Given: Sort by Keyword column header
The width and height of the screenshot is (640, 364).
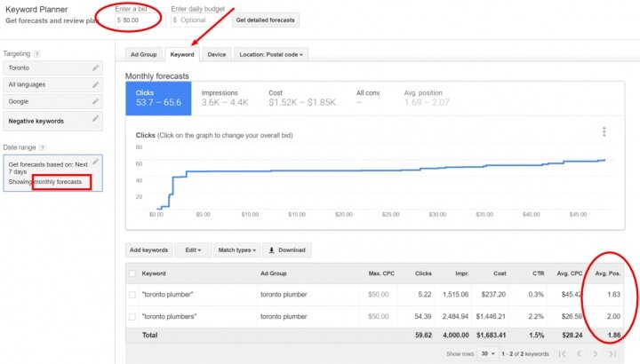Looking at the screenshot, I should pyautogui.click(x=154, y=273).
